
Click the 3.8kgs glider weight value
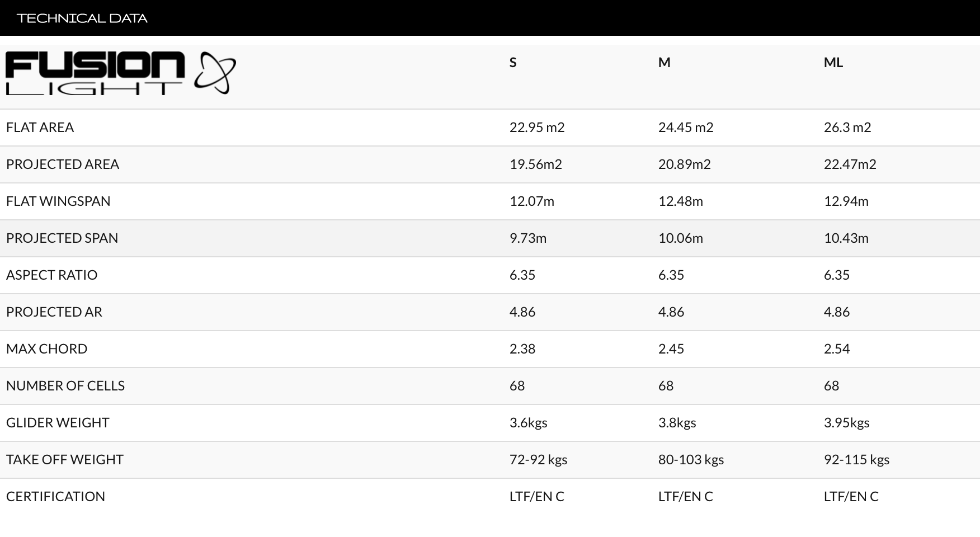[x=677, y=422]
